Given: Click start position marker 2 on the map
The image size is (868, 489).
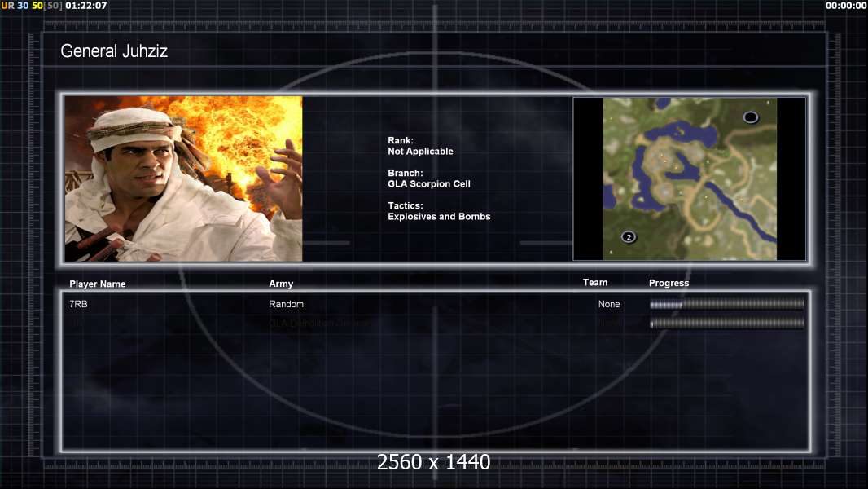Looking at the screenshot, I should click(629, 237).
